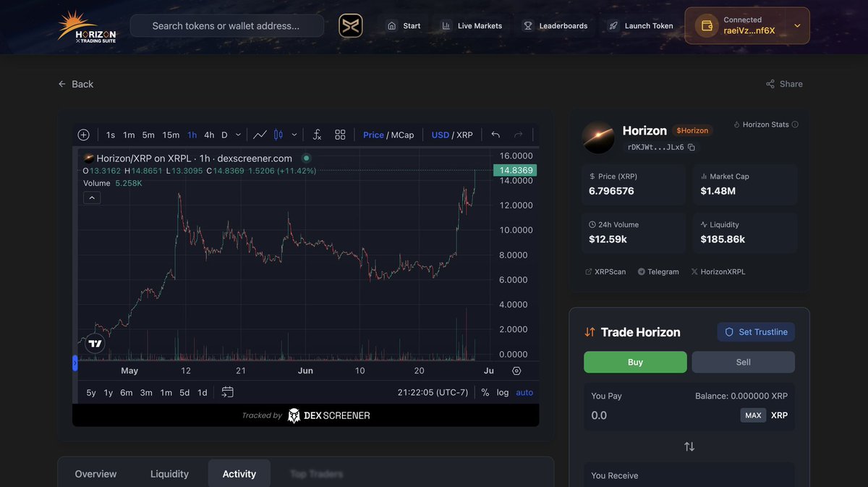
Task: Click the Share icon
Action: tap(770, 84)
